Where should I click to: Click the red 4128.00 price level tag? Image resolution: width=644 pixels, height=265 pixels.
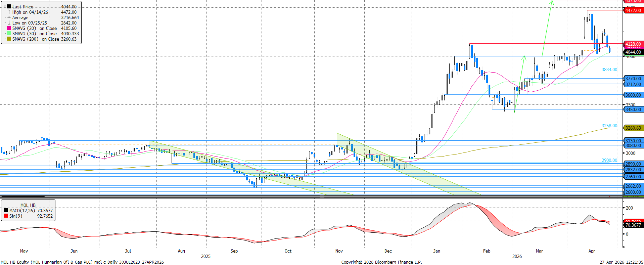coord(633,44)
